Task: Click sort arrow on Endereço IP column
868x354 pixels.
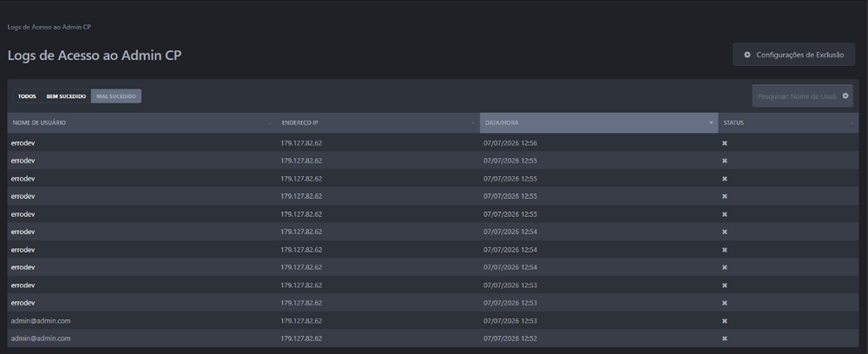Action: click(x=473, y=123)
